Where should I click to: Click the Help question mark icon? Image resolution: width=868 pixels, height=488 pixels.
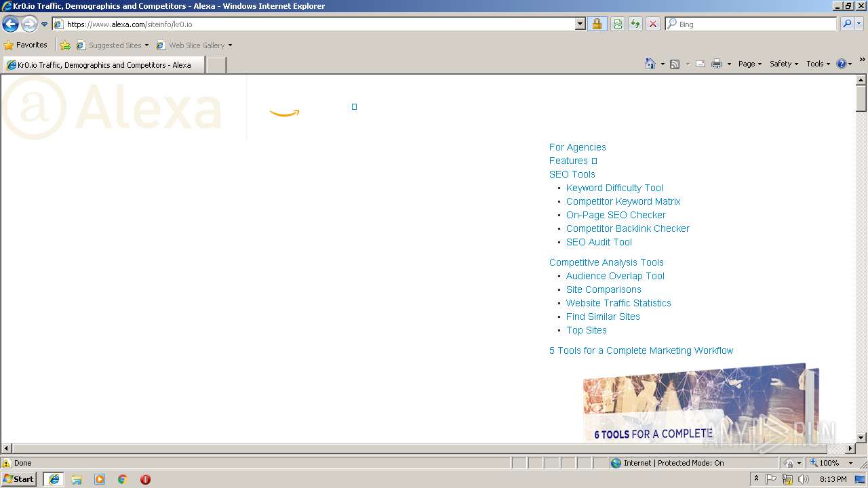pos(841,64)
